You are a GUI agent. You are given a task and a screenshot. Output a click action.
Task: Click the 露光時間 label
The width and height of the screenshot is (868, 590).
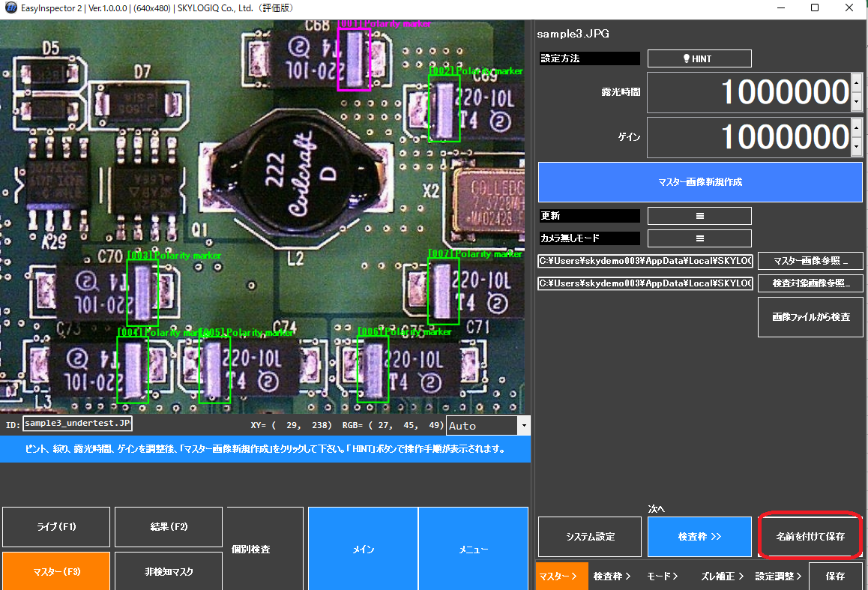click(x=621, y=92)
